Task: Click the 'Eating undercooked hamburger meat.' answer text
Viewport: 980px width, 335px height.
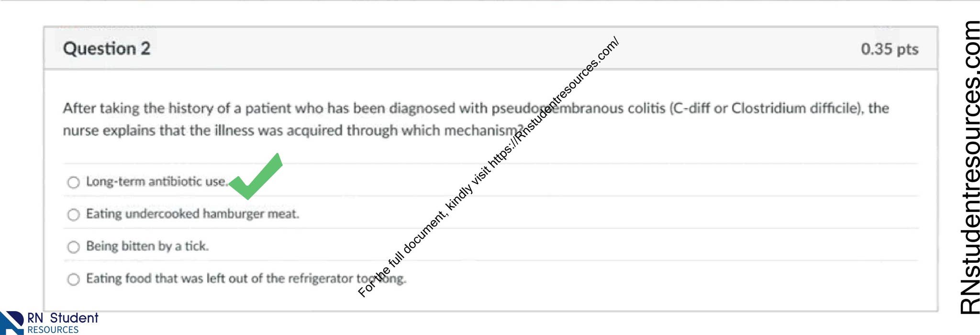Action: 192,214
